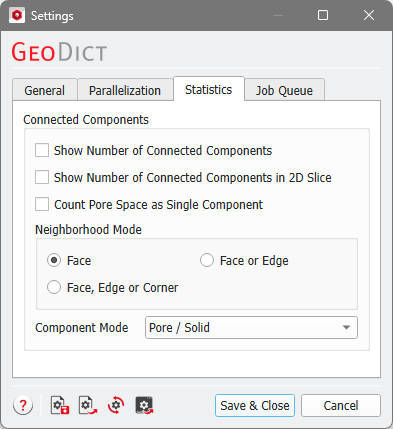Choose Face, Edge or Corner neighborhood mode
The width and height of the screenshot is (393, 429).
pos(54,287)
